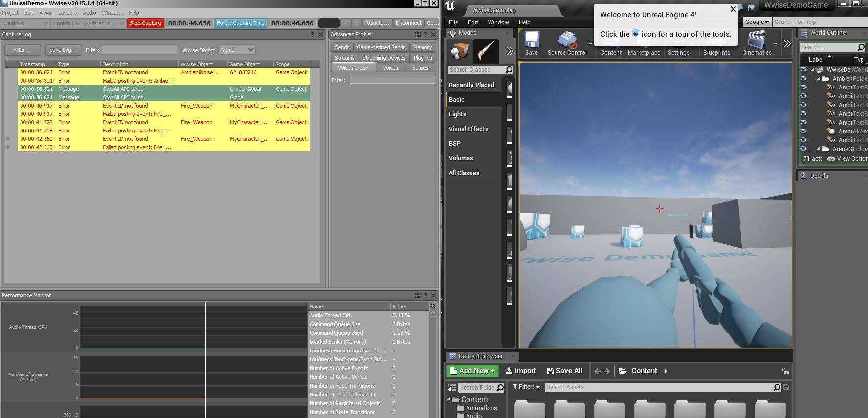Open the Google search provider dropdown
The width and height of the screenshot is (868, 418).
[757, 22]
